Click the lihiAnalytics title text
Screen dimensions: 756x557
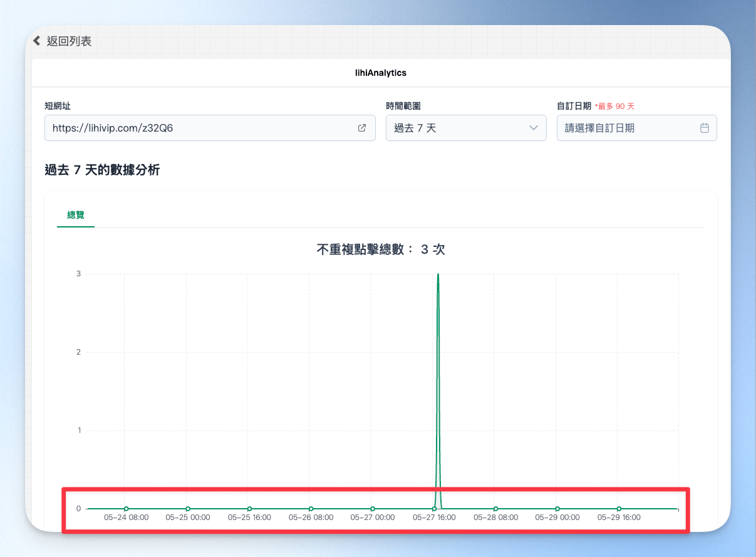click(x=381, y=73)
